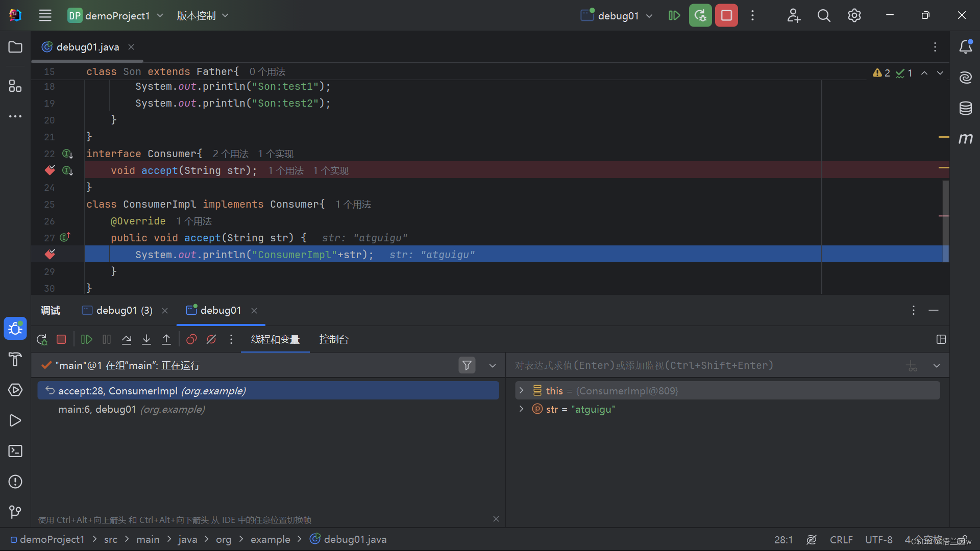The height and width of the screenshot is (551, 980).
Task: Resume program in top toolbar
Action: (x=674, y=15)
